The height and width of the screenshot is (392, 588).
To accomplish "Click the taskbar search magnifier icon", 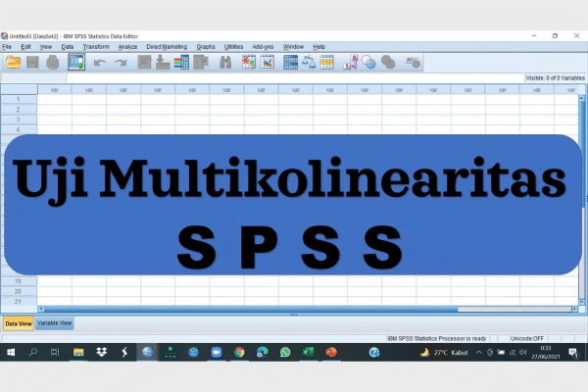I will pos(33,352).
